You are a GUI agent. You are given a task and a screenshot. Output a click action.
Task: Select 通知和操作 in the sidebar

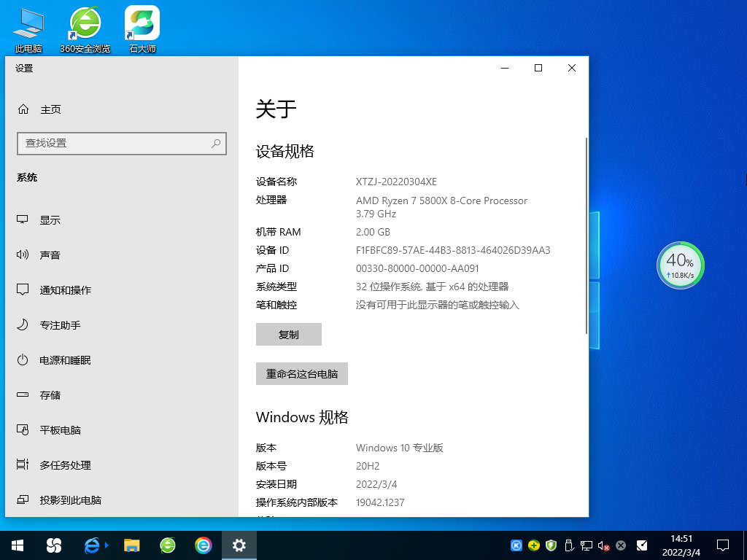66,289
